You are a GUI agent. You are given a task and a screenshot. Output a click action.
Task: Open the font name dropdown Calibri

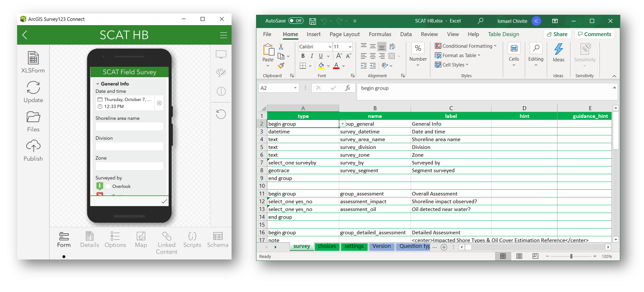click(330, 47)
